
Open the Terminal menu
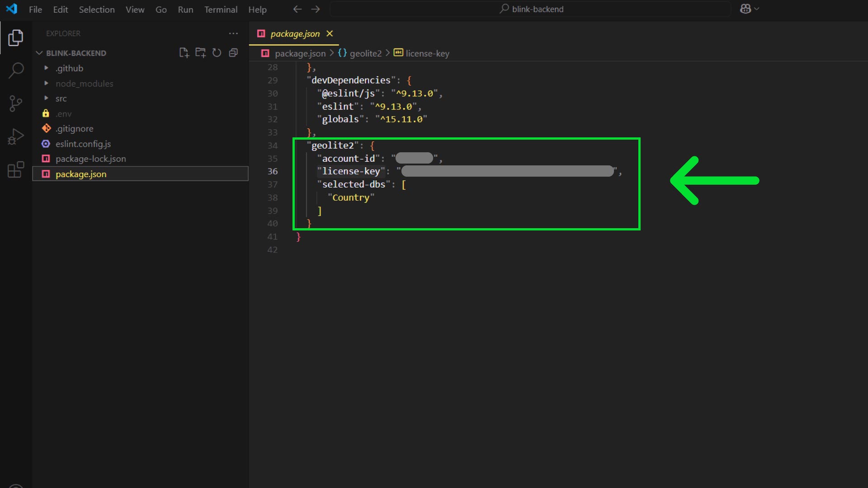coord(221,9)
